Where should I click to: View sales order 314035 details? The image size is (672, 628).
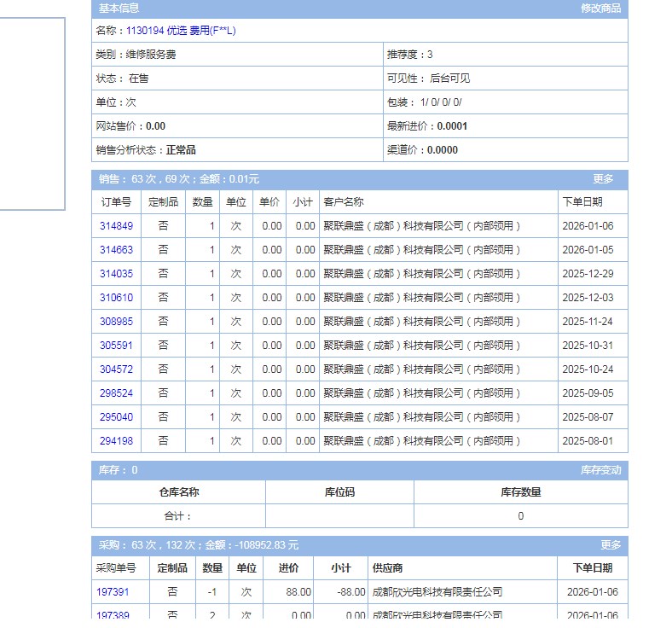pos(116,274)
